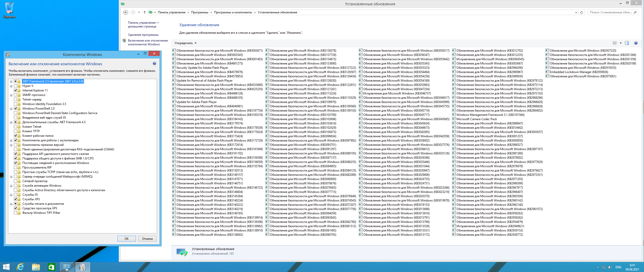Viewport: 644px width, 272px height.
Task: Open the Удаление программы link
Action: coord(143,35)
